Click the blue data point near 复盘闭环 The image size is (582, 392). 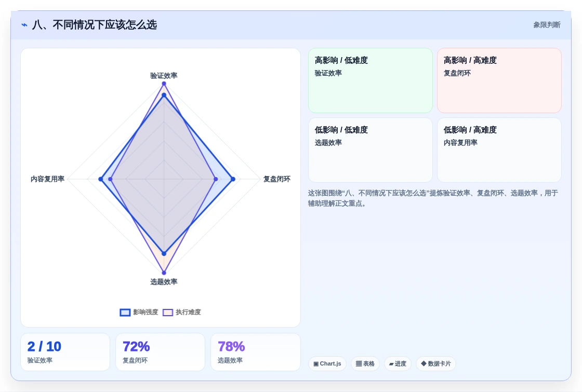pos(233,179)
